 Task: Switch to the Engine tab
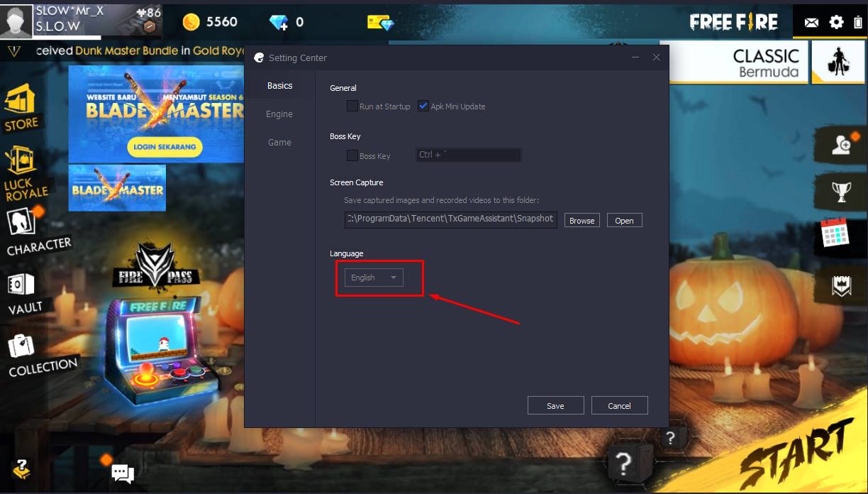tap(279, 114)
